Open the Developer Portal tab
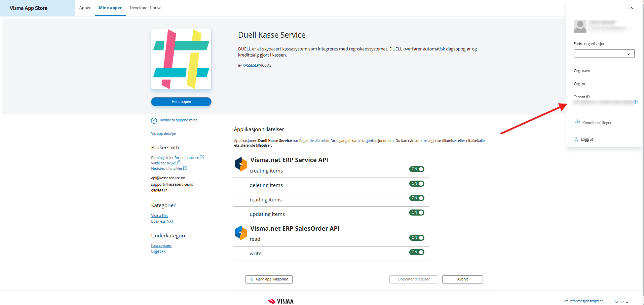The height and width of the screenshot is (305, 644). click(145, 8)
